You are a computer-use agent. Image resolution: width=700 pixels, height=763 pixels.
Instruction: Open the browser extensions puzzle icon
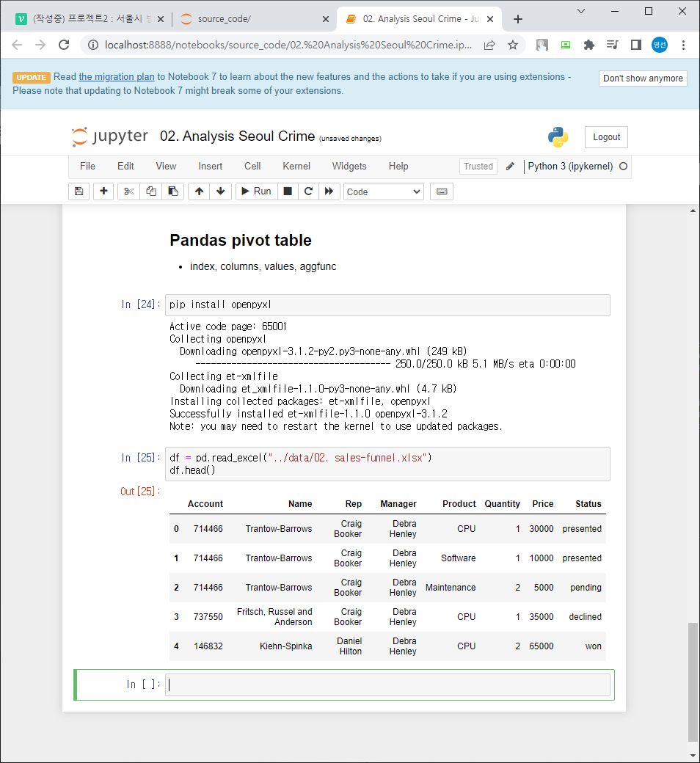589,45
